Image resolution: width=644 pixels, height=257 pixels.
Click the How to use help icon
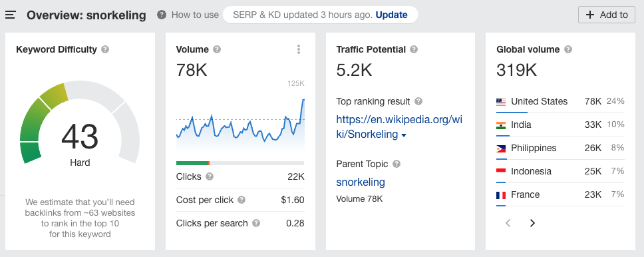coord(162,15)
